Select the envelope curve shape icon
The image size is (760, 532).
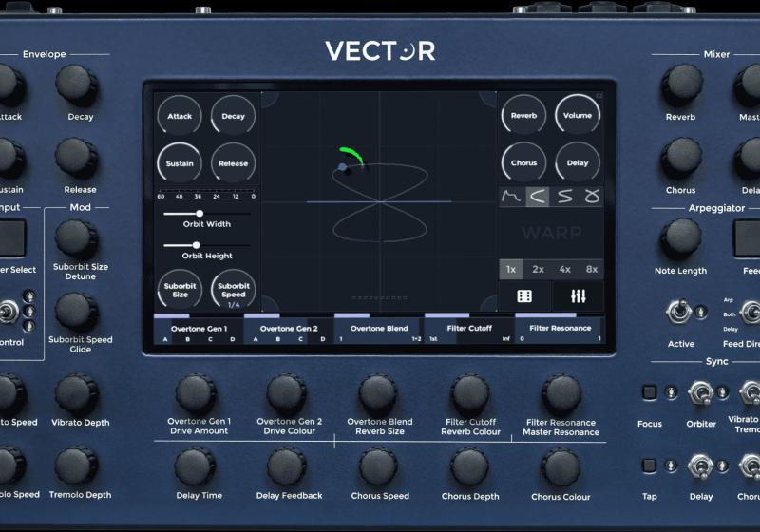pos(512,197)
